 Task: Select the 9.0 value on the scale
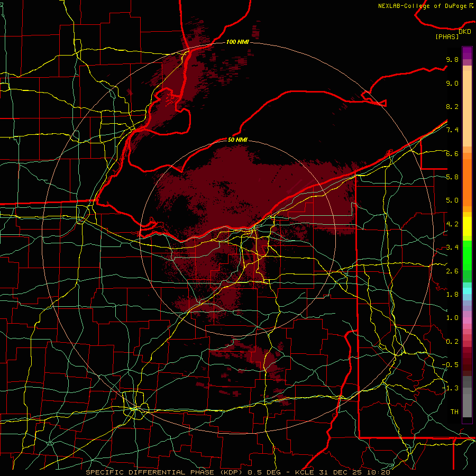pyautogui.click(x=452, y=83)
